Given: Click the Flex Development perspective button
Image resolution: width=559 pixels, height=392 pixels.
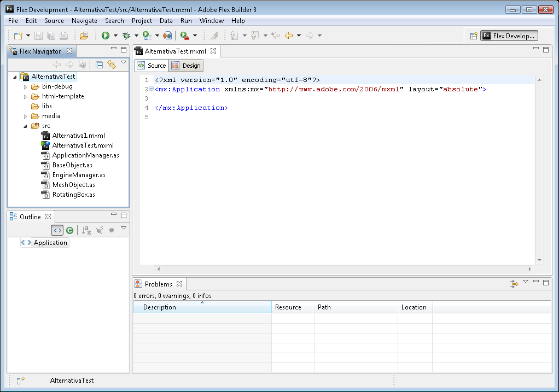Looking at the screenshot, I should pos(509,36).
